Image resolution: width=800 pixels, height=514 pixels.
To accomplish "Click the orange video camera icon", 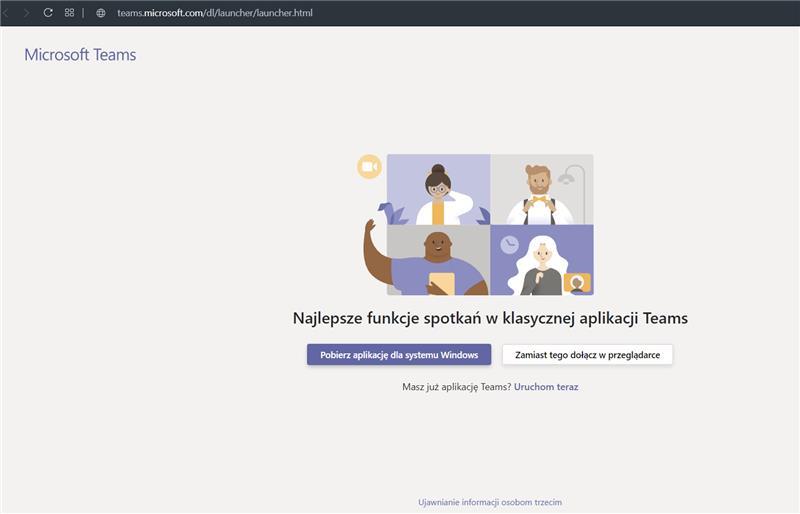I will (369, 167).
